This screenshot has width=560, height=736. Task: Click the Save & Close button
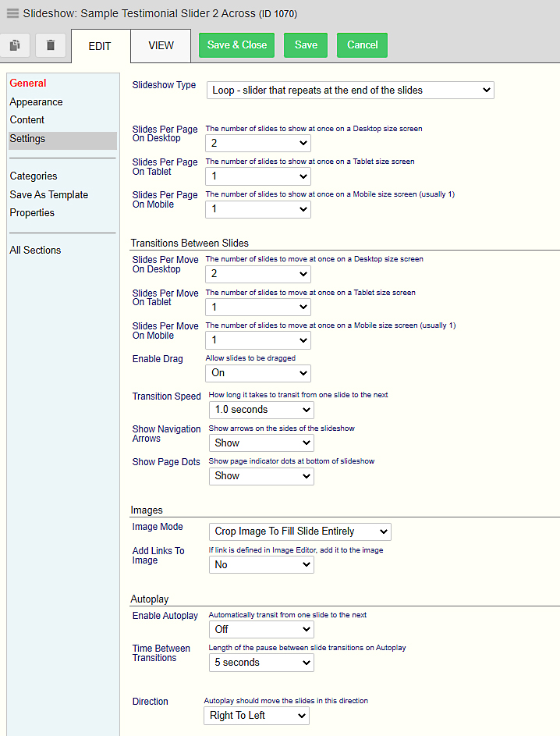pos(237,45)
